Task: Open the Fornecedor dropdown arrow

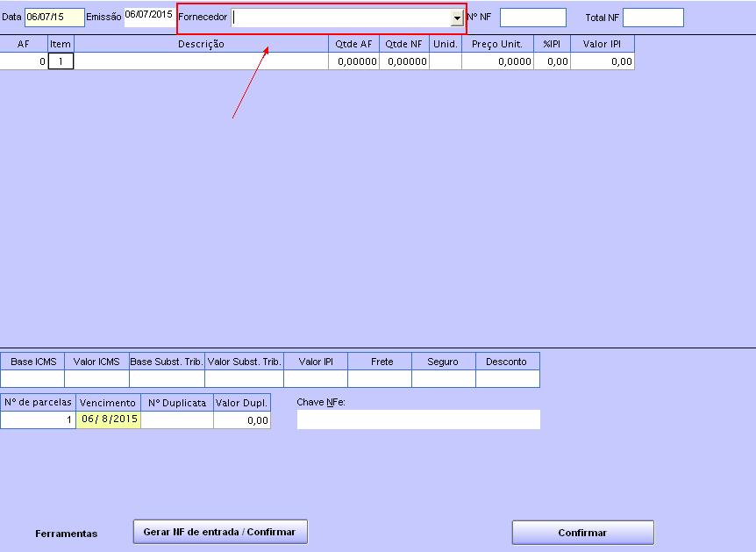Action: click(457, 18)
